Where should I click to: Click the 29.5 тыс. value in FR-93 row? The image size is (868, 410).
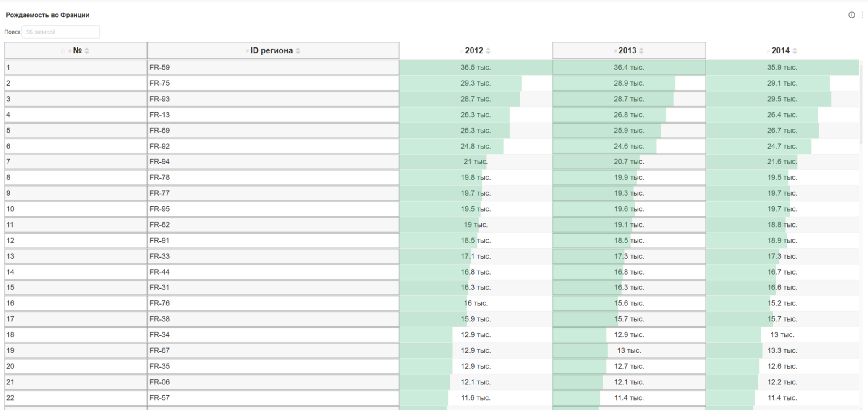pyautogui.click(x=782, y=99)
